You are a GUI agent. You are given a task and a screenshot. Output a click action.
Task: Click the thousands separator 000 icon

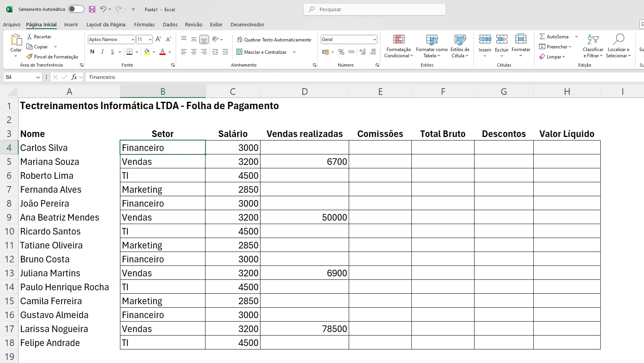[351, 52]
